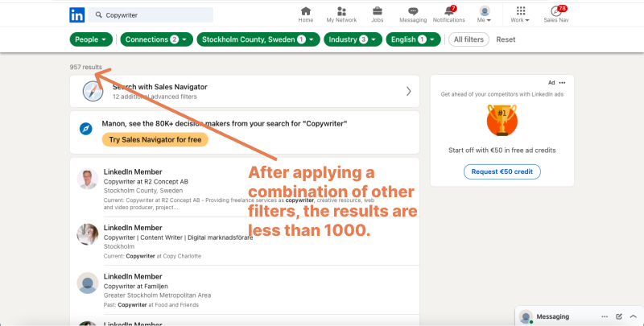Open Familjen member default avatar
The width and height of the screenshot is (644, 326).
(x=88, y=283)
